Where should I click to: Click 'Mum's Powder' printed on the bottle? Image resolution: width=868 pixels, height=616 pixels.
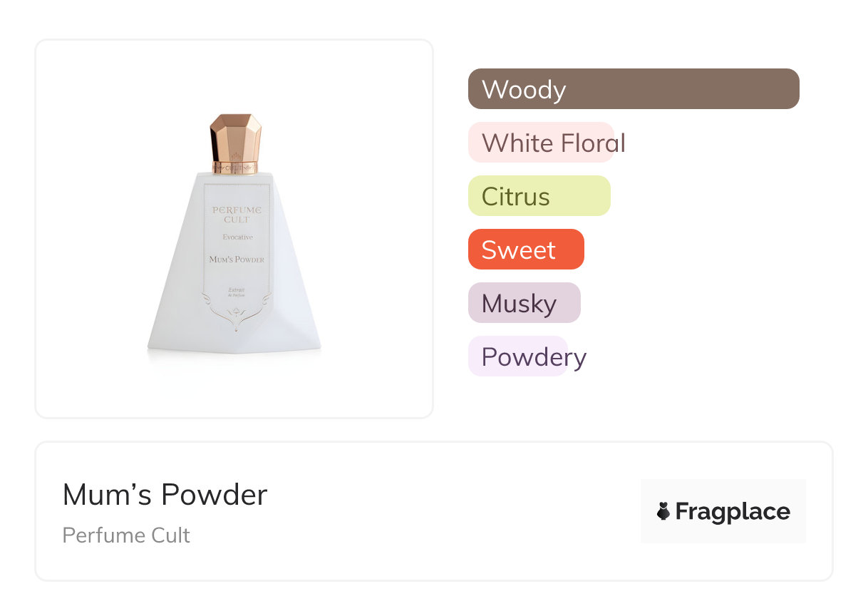[237, 260]
